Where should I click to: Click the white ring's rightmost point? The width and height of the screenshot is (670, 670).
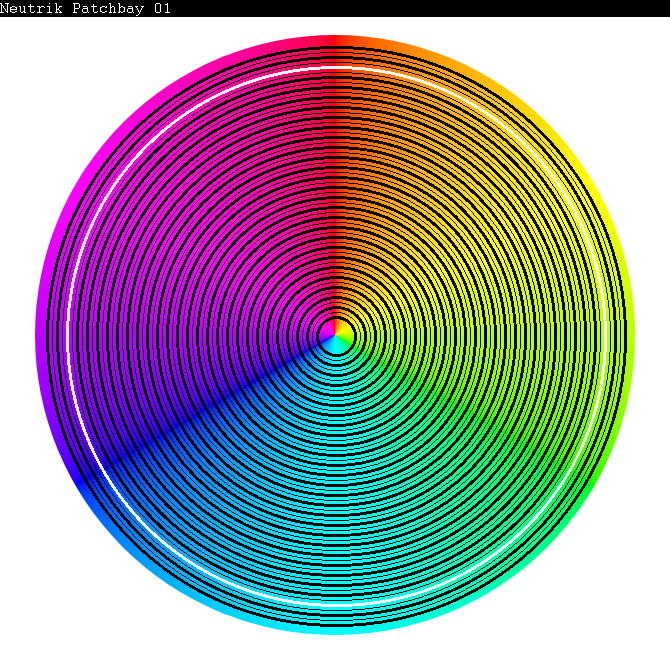602,335
